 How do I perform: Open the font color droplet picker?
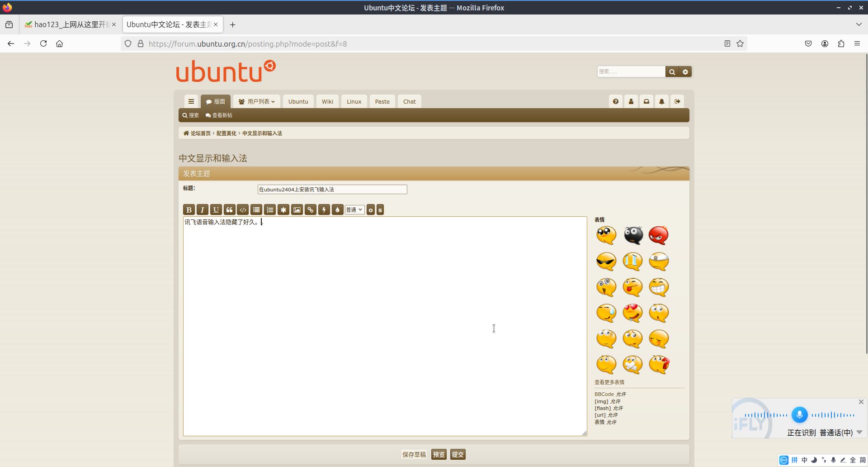pyautogui.click(x=338, y=210)
